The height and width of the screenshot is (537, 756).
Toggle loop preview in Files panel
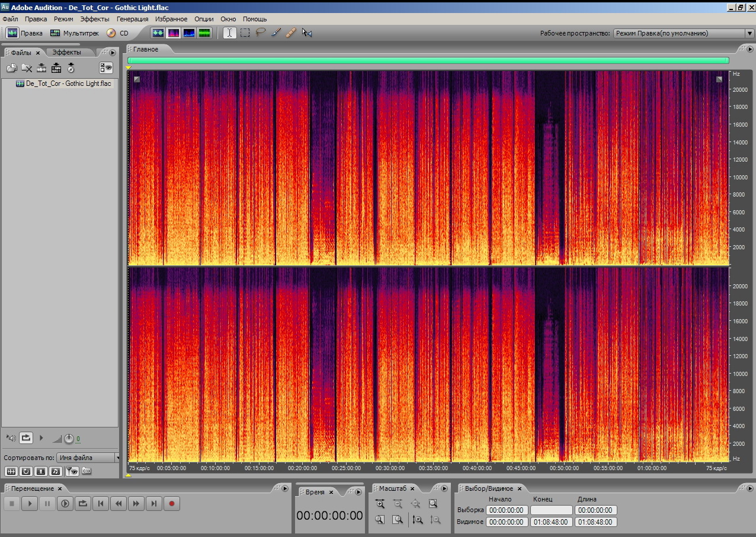26,438
